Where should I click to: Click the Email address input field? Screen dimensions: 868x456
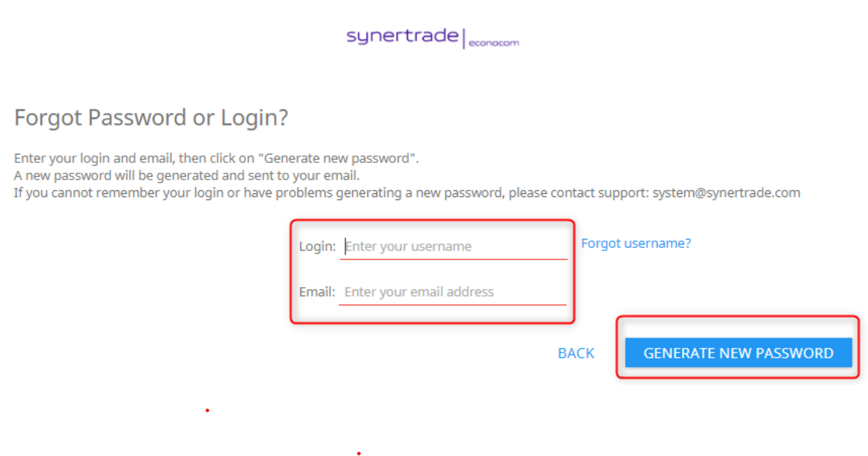coord(453,292)
